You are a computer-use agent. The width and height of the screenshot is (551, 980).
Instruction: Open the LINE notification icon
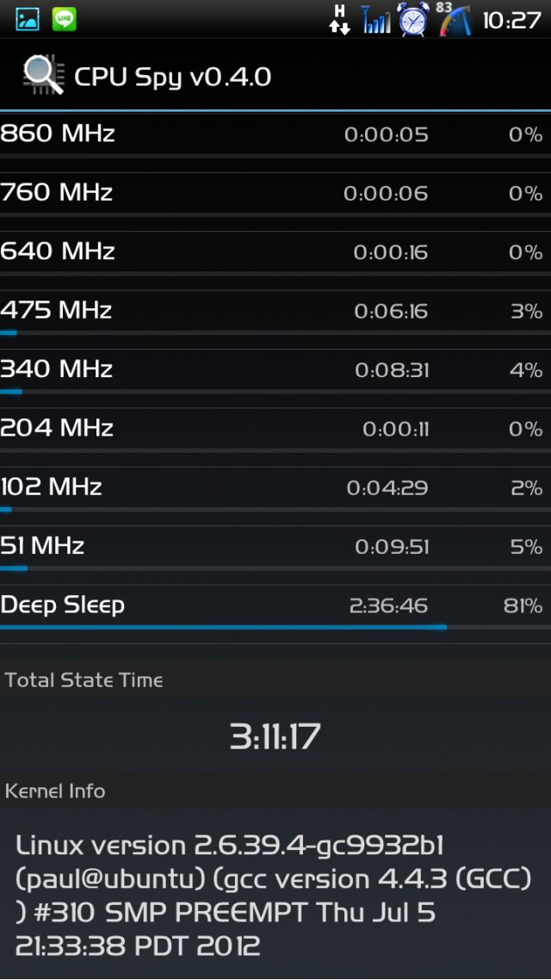[65, 19]
